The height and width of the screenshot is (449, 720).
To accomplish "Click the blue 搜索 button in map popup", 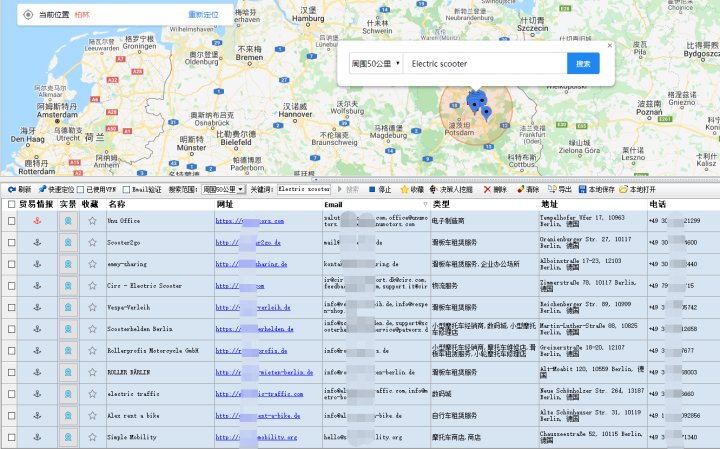I will (583, 63).
